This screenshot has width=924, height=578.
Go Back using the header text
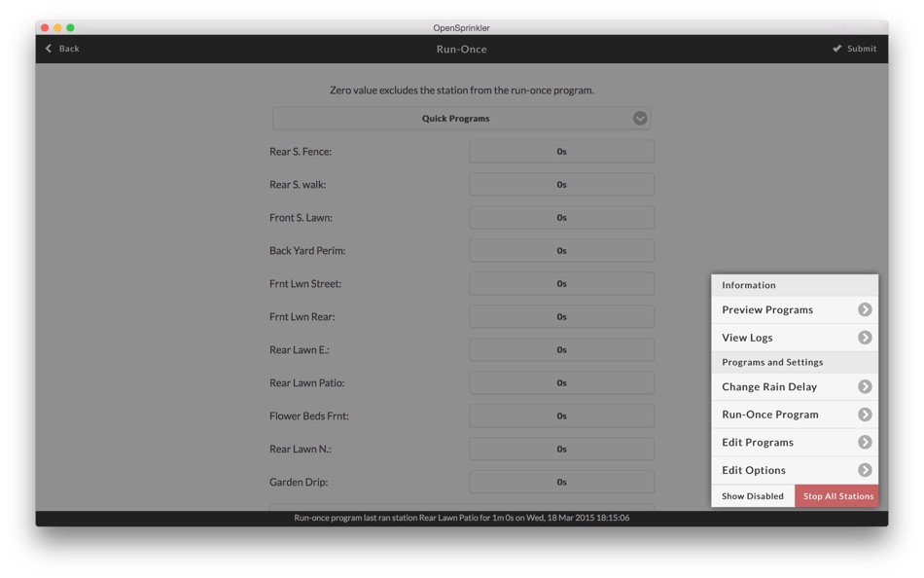pos(69,49)
